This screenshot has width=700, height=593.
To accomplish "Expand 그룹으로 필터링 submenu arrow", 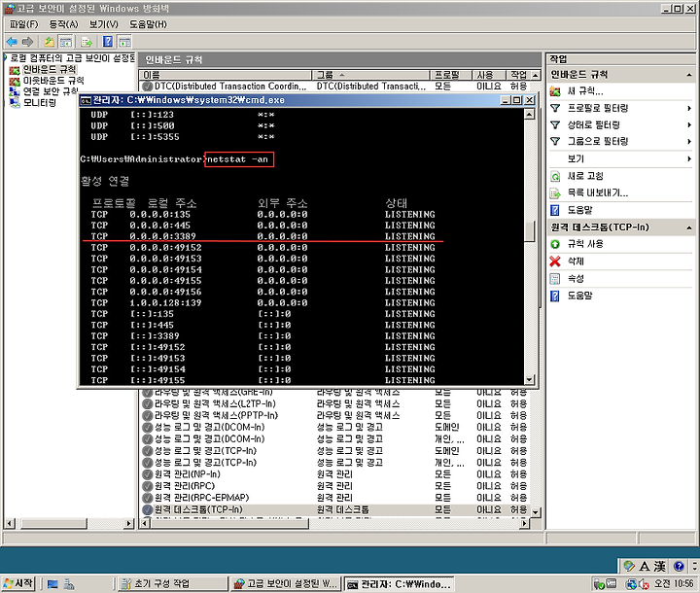I will tap(689, 142).
